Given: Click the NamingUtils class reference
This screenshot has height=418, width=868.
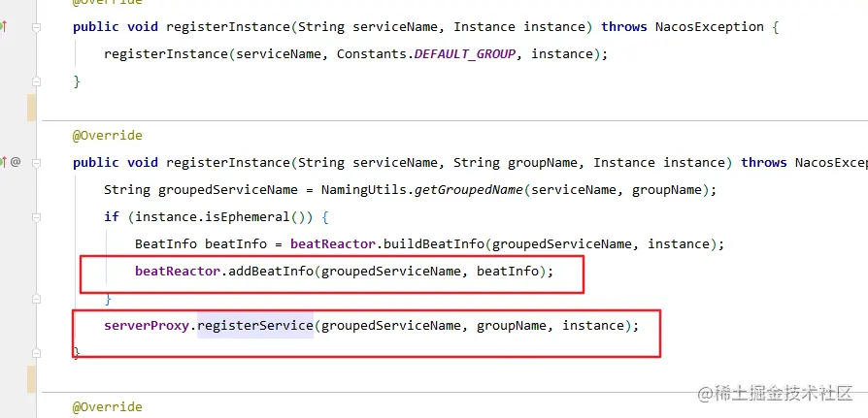Looking at the screenshot, I should [364, 190].
